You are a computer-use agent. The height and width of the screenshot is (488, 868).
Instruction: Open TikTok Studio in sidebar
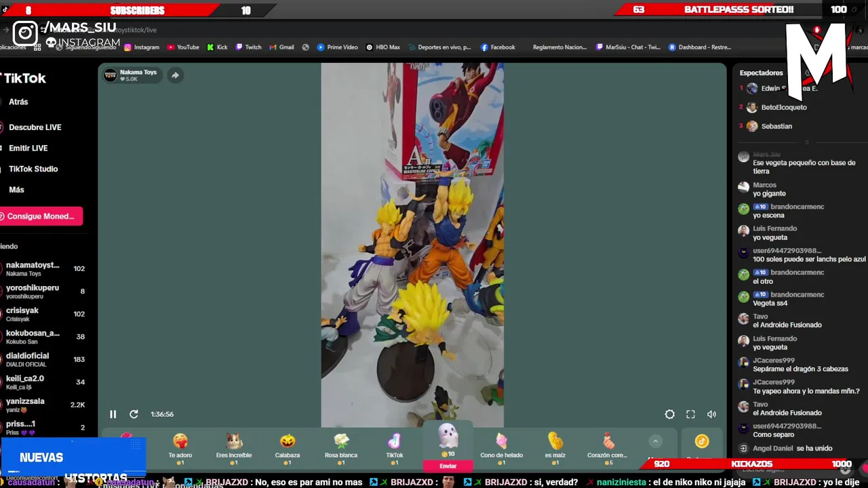(33, 169)
